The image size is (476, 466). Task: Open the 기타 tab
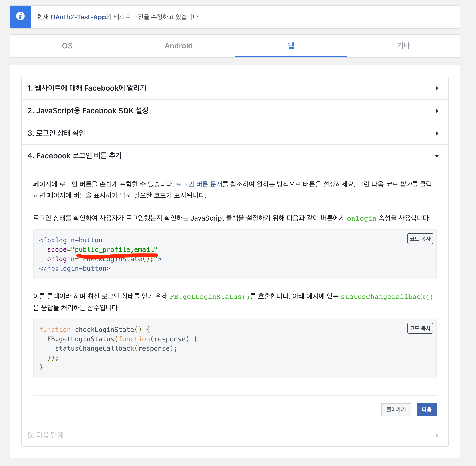403,46
